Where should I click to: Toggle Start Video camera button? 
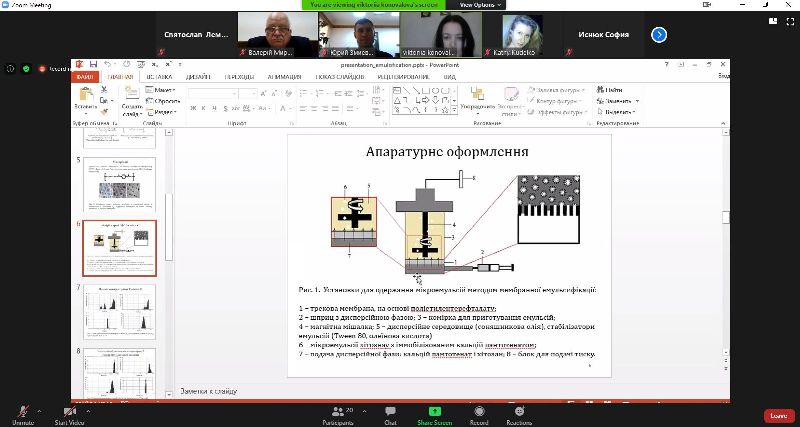pyautogui.click(x=70, y=411)
